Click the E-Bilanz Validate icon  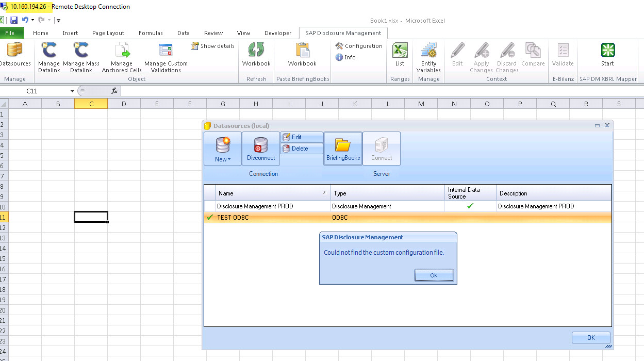[563, 55]
